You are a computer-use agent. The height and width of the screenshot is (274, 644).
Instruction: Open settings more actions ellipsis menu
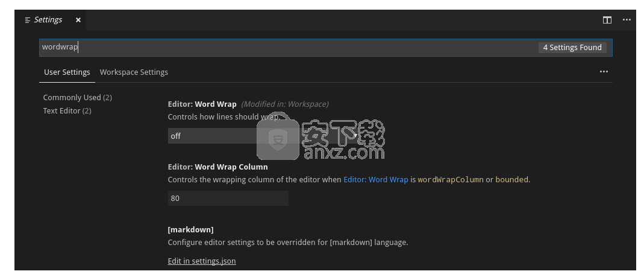pos(604,72)
